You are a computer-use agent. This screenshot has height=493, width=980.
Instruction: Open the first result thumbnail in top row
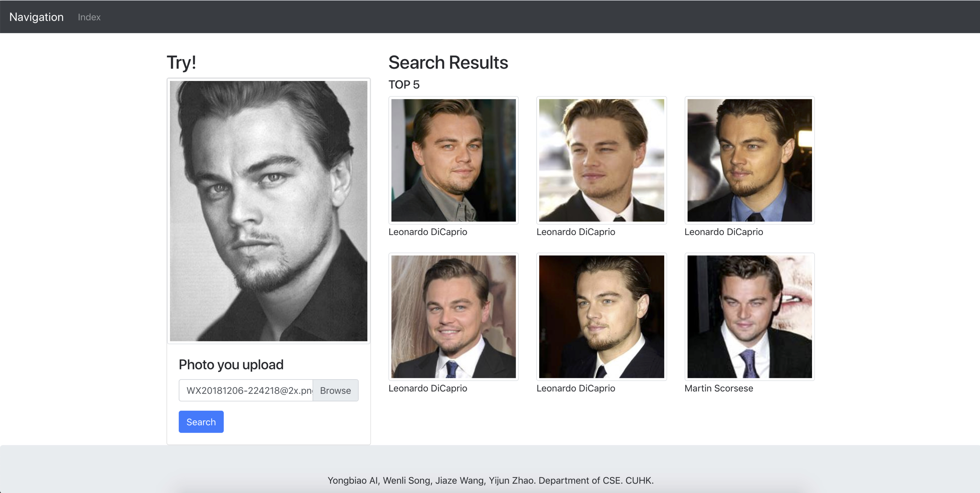pyautogui.click(x=453, y=160)
